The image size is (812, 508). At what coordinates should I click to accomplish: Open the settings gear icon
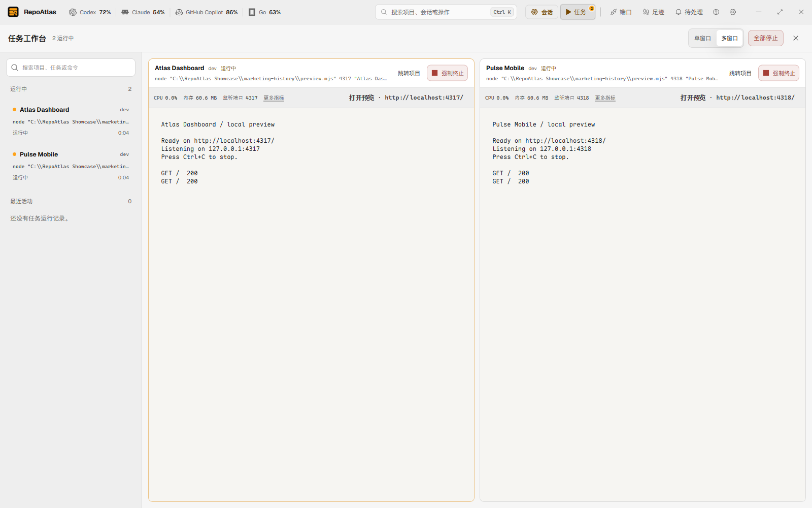pos(733,12)
